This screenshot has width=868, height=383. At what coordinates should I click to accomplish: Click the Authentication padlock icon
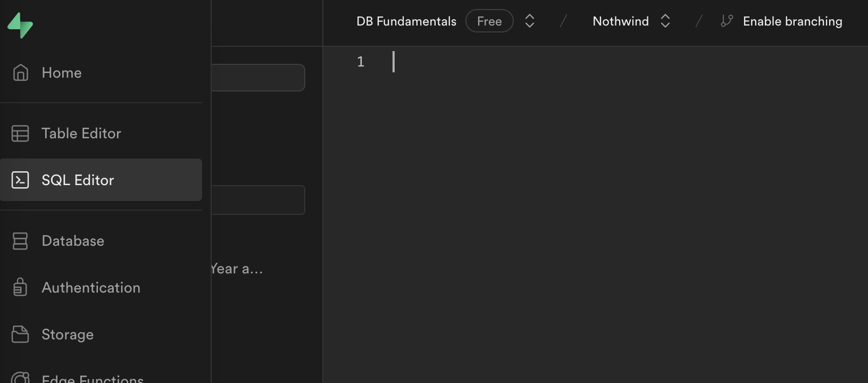coord(20,287)
